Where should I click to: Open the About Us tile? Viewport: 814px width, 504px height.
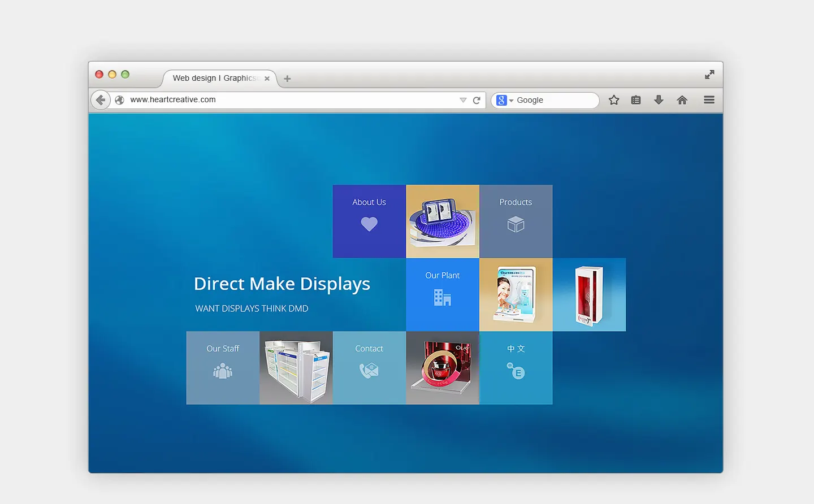[x=369, y=221]
